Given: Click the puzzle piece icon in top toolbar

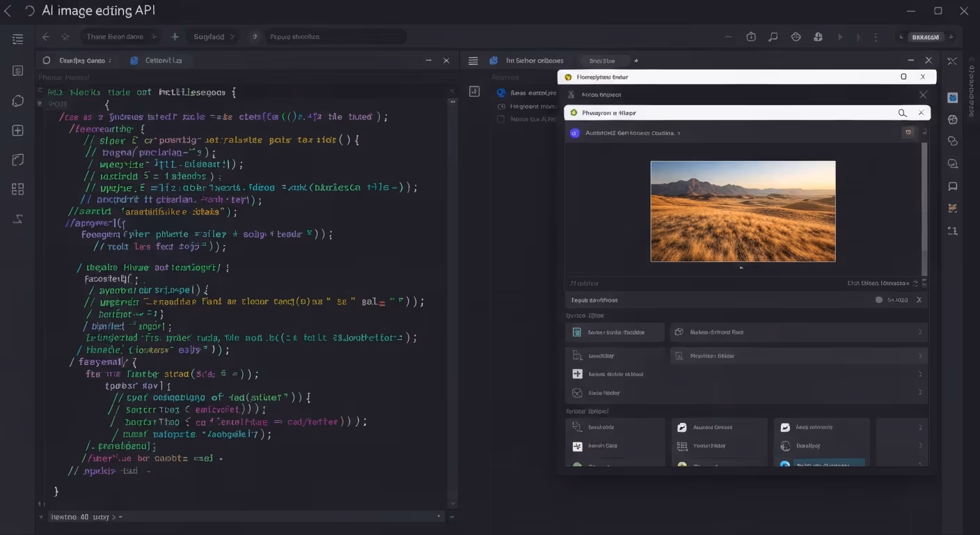Looking at the screenshot, I should [x=819, y=37].
